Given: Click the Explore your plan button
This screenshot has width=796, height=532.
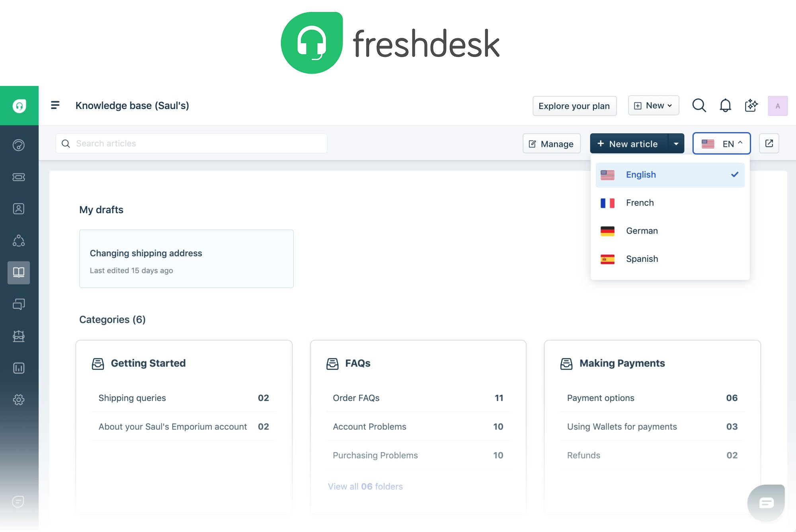Looking at the screenshot, I should coord(574,106).
